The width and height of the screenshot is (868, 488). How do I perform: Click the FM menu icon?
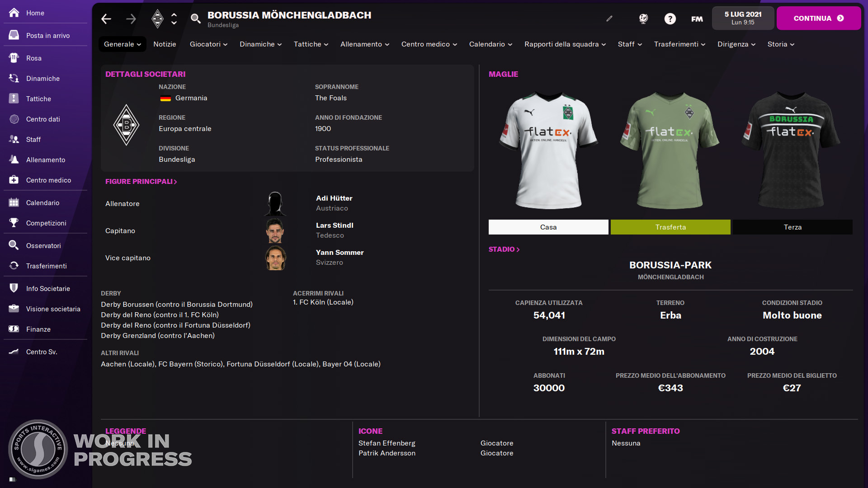[x=697, y=19]
